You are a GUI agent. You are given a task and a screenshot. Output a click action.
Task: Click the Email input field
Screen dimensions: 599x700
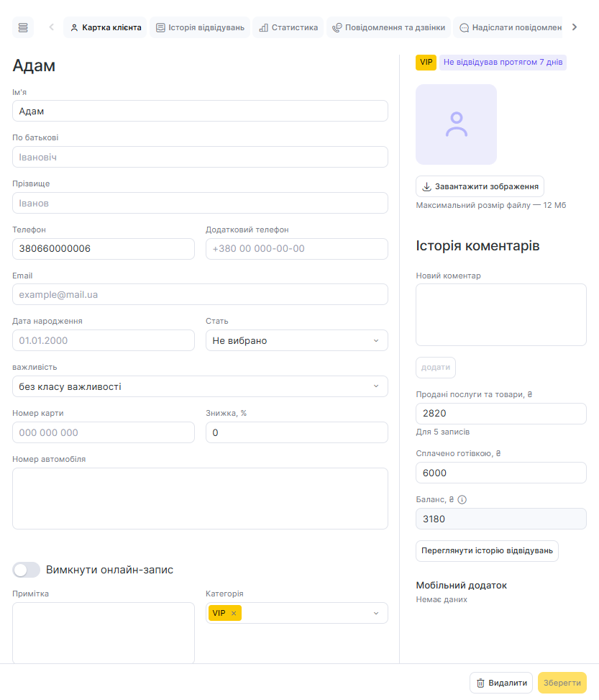coord(200,294)
